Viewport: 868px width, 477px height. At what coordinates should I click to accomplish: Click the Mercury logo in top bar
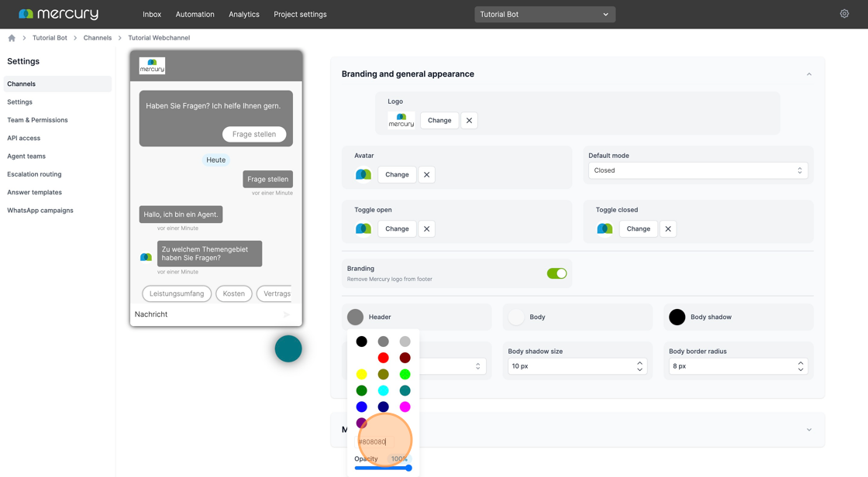59,14
